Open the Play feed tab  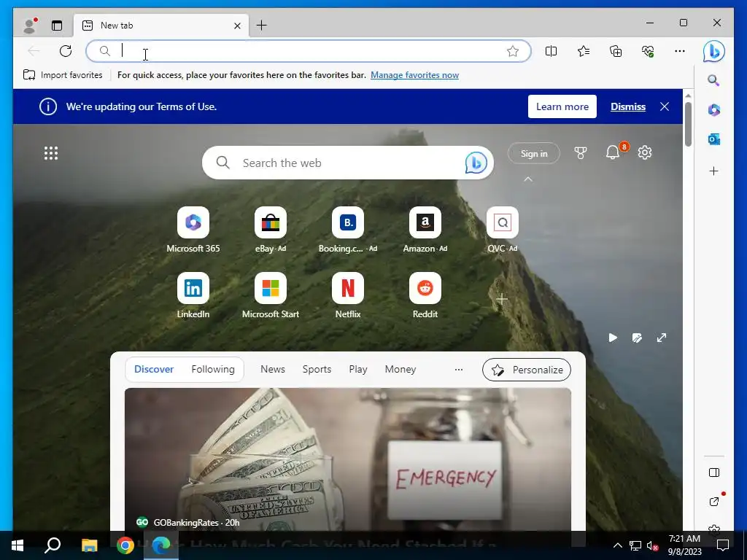[357, 369]
